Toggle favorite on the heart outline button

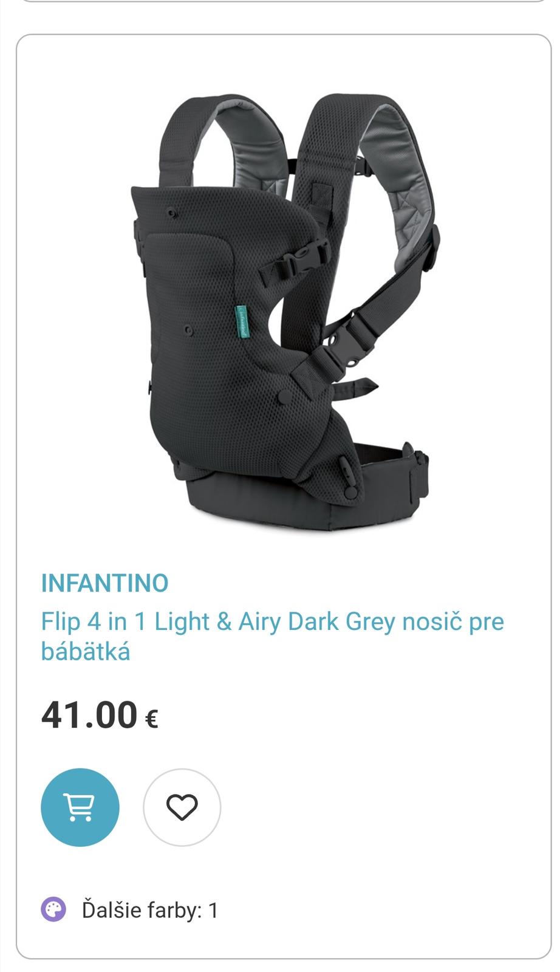182,807
